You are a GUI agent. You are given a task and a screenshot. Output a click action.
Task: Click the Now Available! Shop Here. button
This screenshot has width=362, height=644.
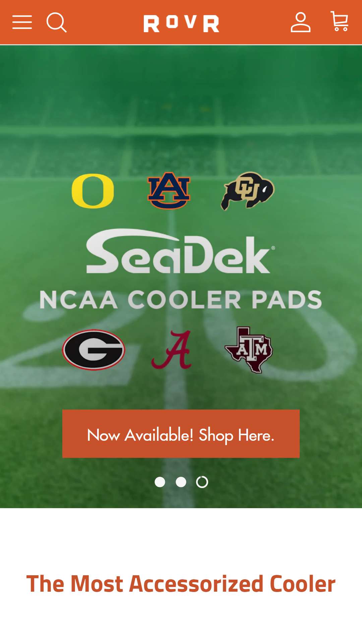[x=181, y=434]
